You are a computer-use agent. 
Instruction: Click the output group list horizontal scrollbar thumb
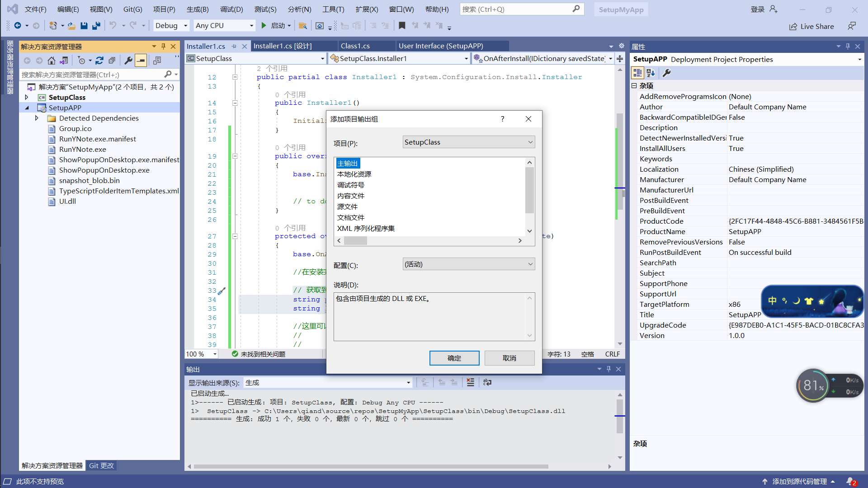coord(356,241)
